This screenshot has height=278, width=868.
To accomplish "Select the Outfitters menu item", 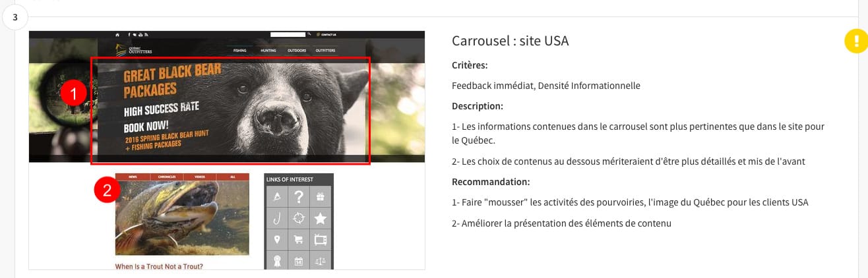I will pyautogui.click(x=325, y=51).
